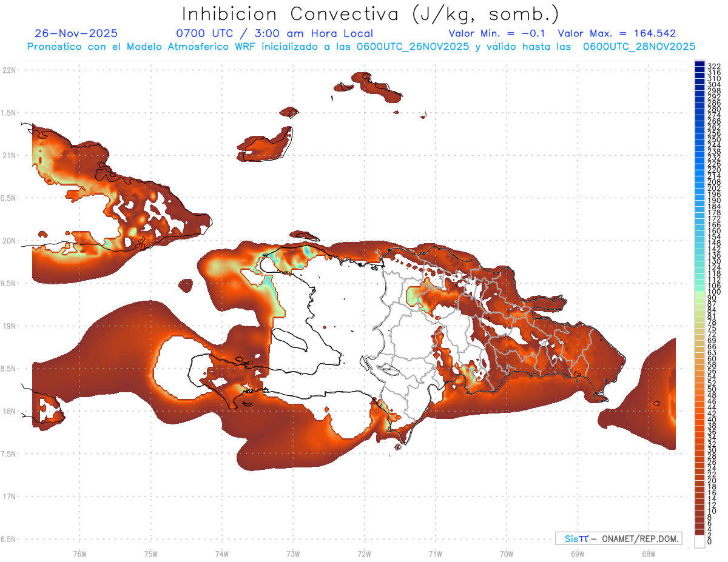
Task: Click the latitude label "19N"
Action: tap(8, 326)
